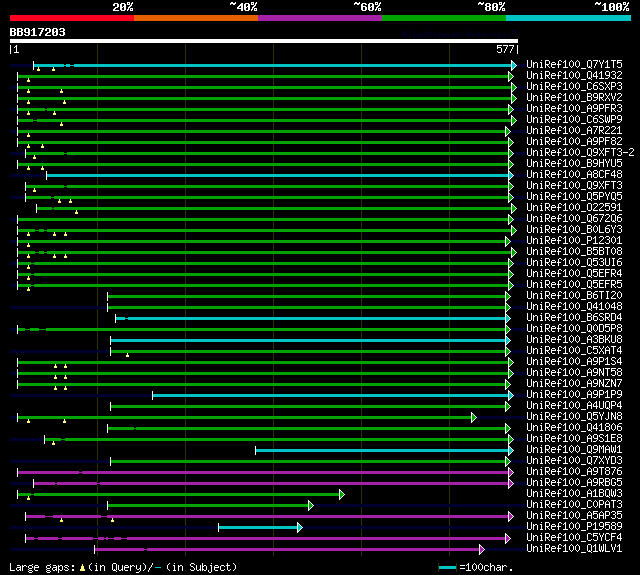
Task: Click the 577 query end position label
Action: (505, 49)
